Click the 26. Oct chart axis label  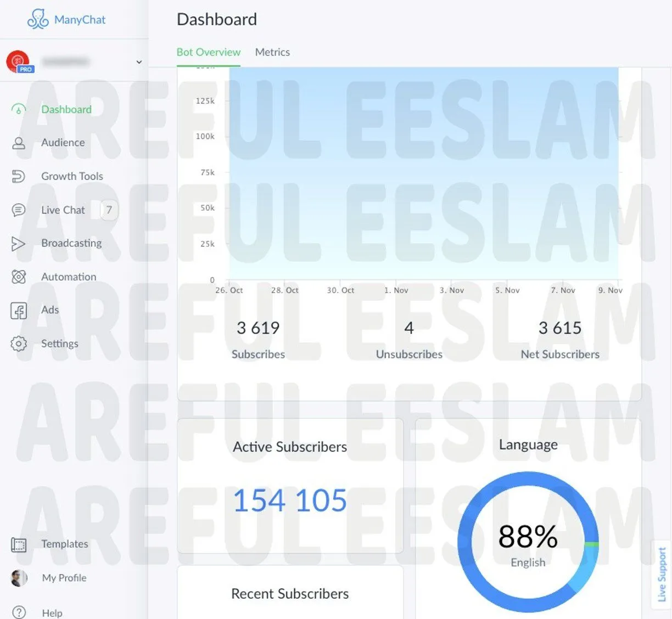click(x=229, y=290)
